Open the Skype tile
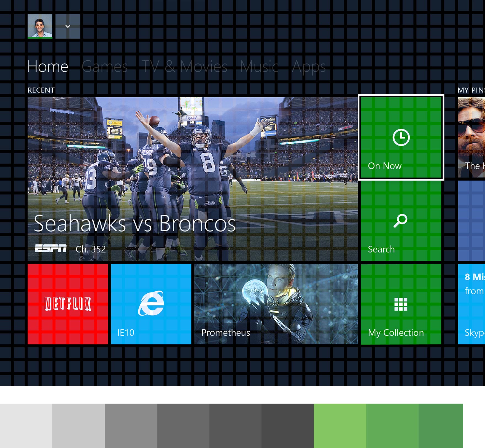Screen dimensions: 485x448 (x=472, y=304)
